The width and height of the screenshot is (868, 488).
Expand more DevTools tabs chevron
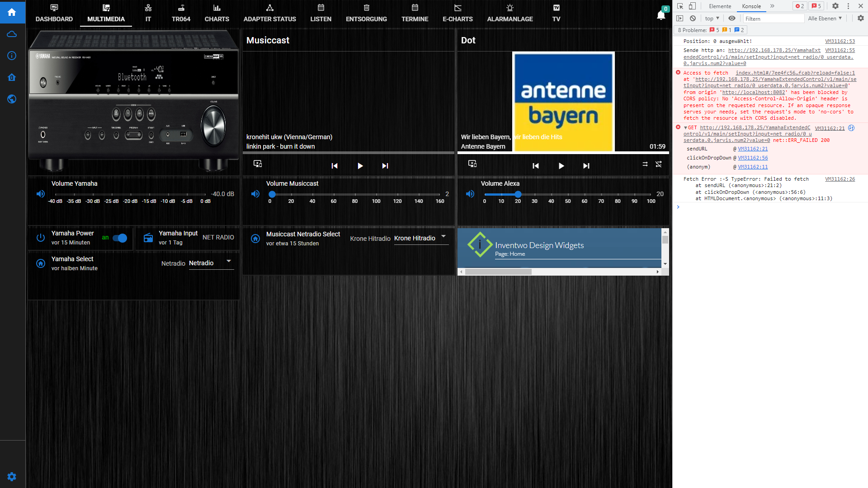(772, 6)
